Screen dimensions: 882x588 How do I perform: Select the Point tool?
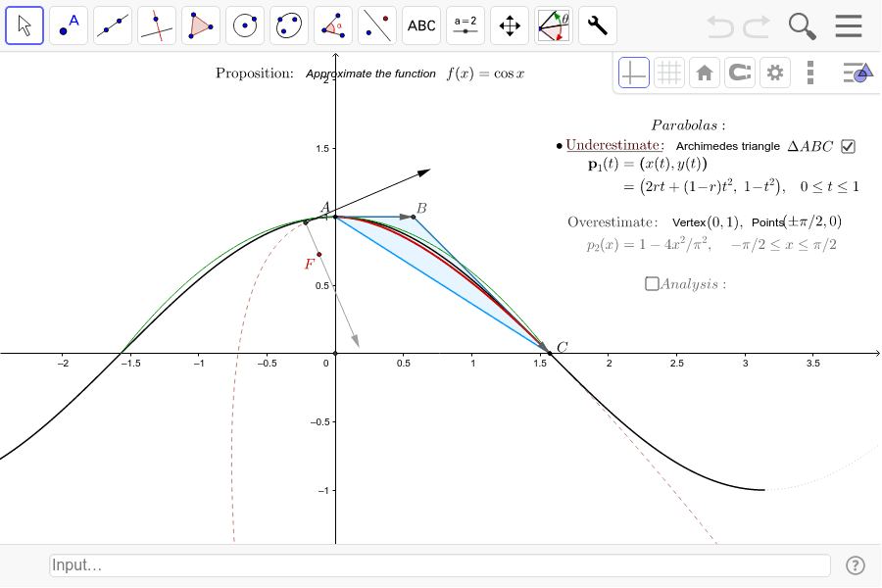[69, 25]
